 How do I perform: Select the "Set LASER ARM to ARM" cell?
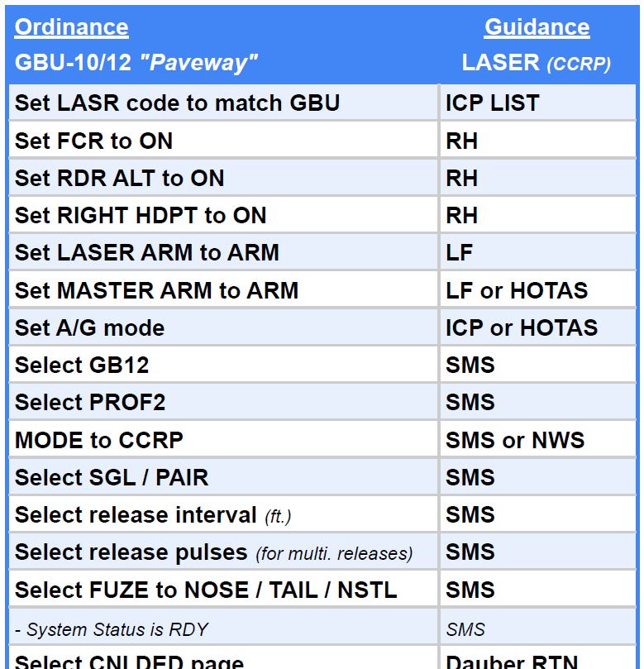point(147,253)
